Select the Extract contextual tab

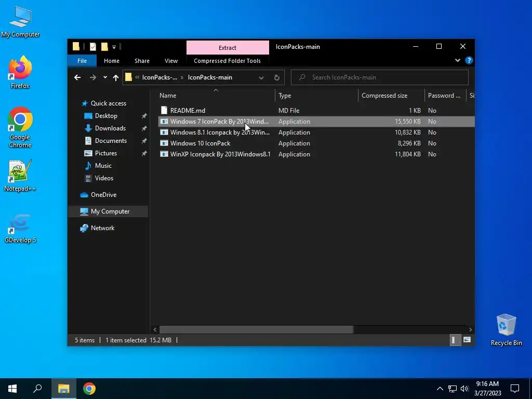tap(228, 47)
